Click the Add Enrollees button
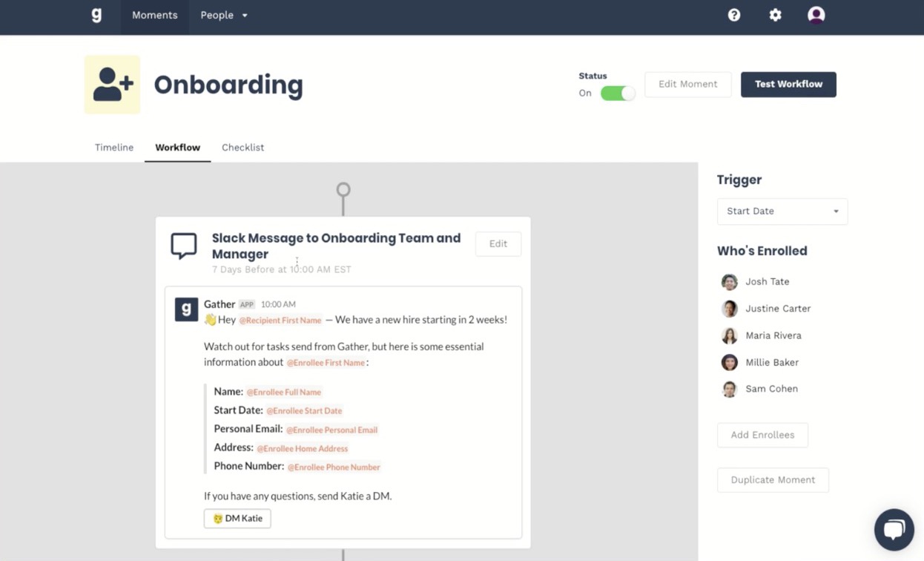The image size is (924, 561). click(x=762, y=435)
